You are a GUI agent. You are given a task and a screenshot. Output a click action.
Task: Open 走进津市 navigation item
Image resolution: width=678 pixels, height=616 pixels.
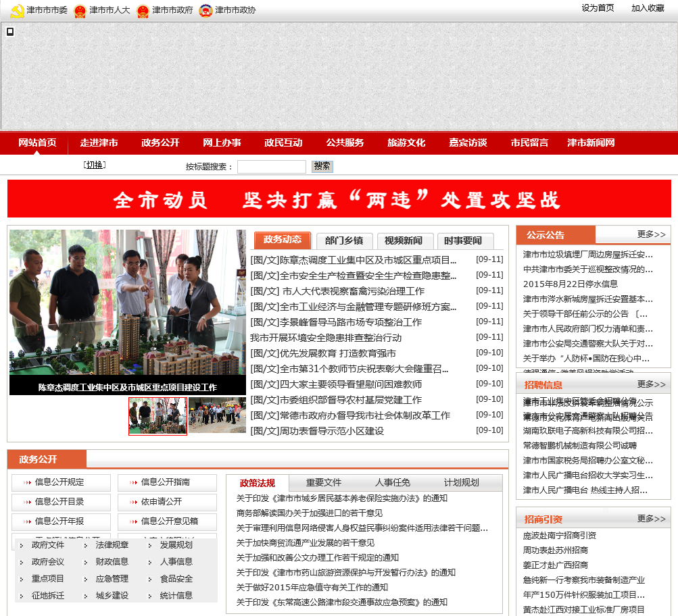click(x=99, y=143)
